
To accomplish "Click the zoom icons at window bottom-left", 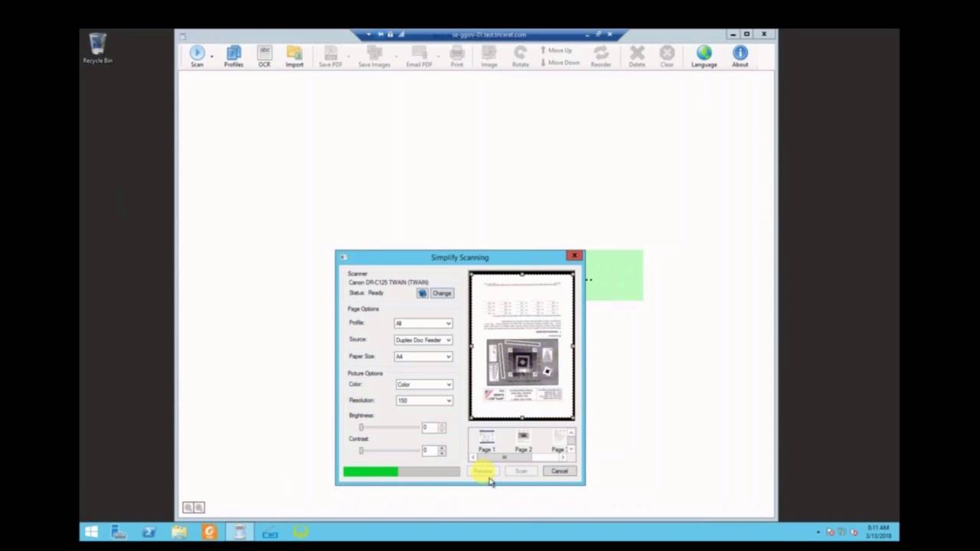I will tap(193, 507).
